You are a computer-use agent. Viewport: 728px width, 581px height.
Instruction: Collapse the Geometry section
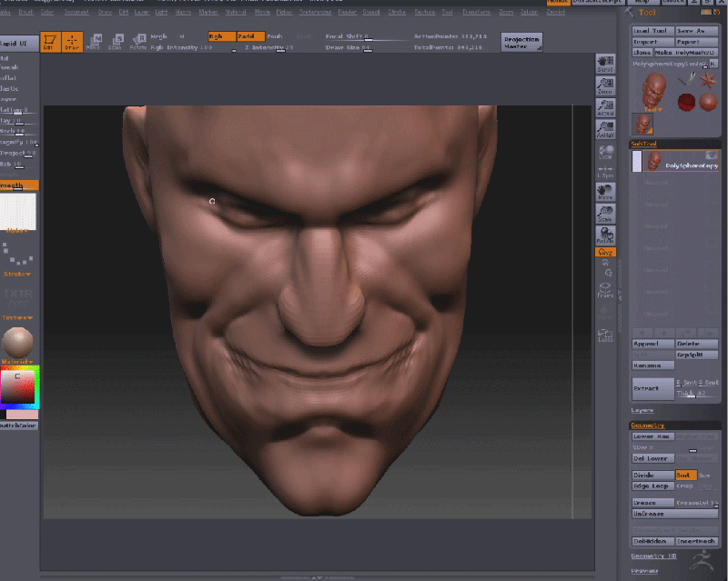pyautogui.click(x=648, y=425)
